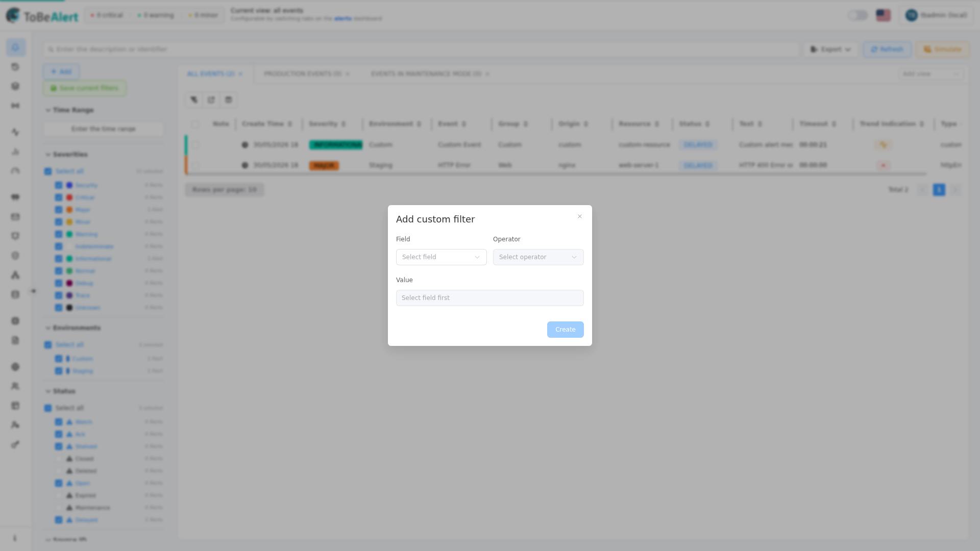Select the table header select-all checkbox

coord(195,124)
